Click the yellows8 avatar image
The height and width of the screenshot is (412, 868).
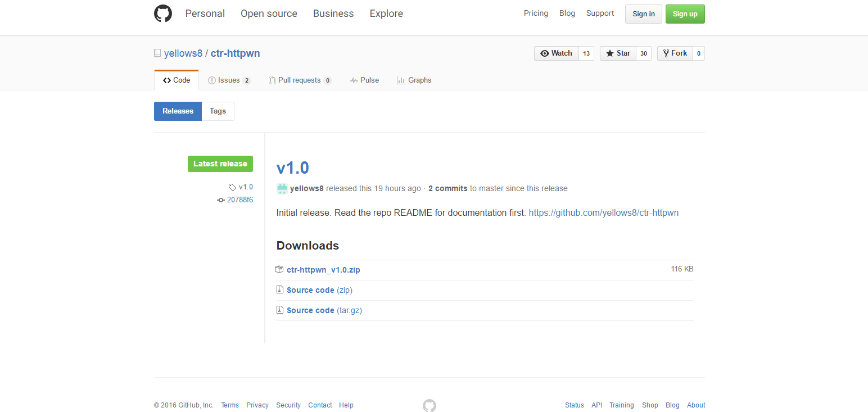coord(282,189)
